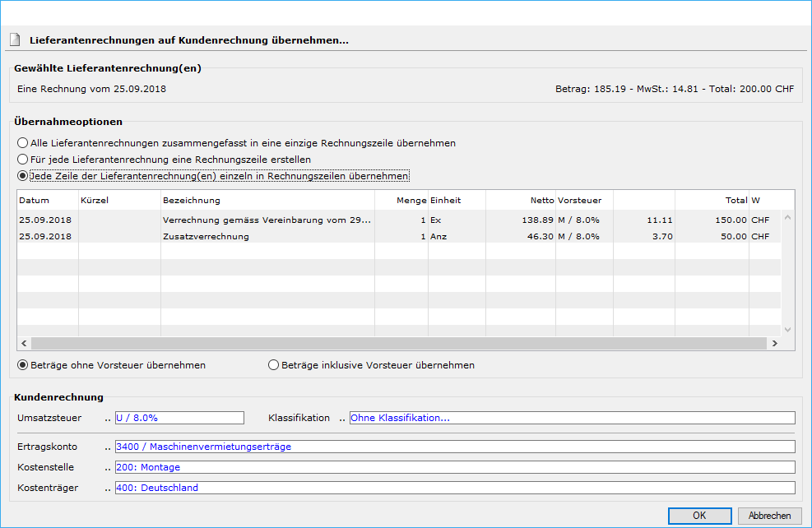The width and height of the screenshot is (812, 528).
Task: Click the horizontal scrollbar's right arrow
Action: pyautogui.click(x=773, y=343)
